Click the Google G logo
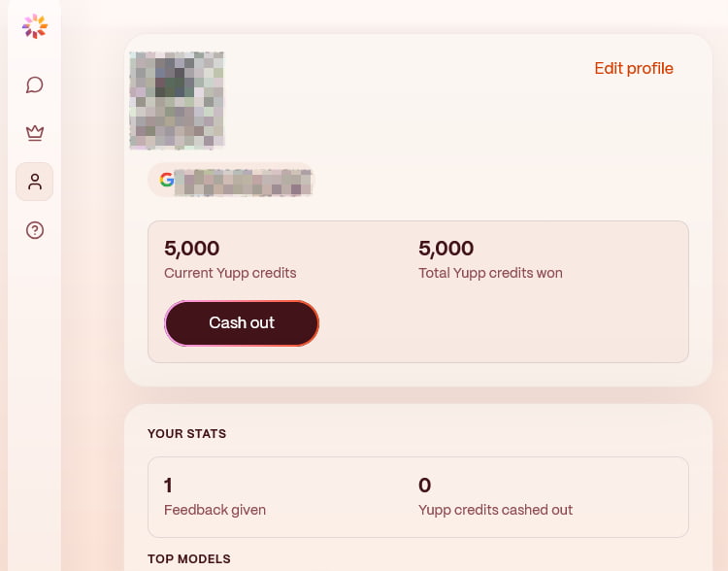Viewport: 728px width, 571px height. coord(167,180)
